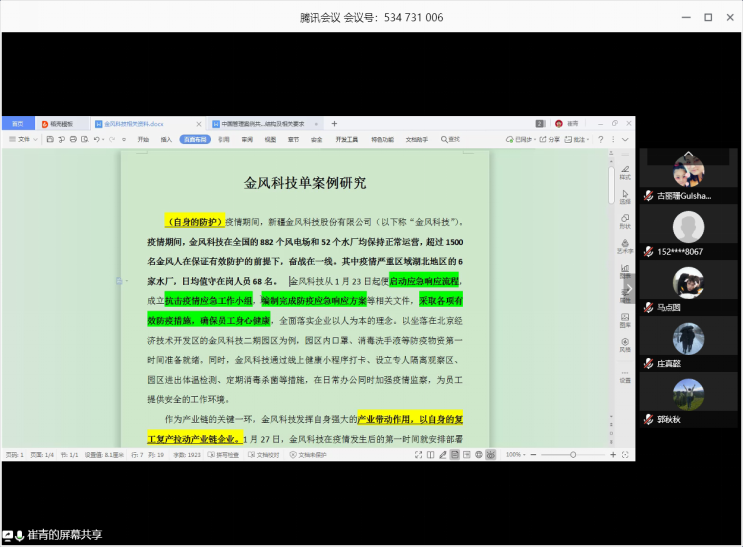
Task: Click the 拼写检查 spell check status item
Action: pyautogui.click(x=223, y=455)
